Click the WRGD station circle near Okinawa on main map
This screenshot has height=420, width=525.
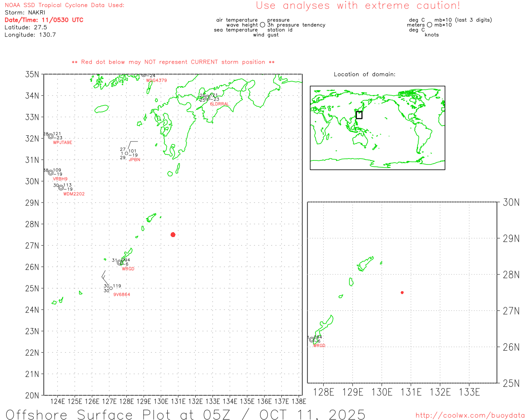click(120, 262)
